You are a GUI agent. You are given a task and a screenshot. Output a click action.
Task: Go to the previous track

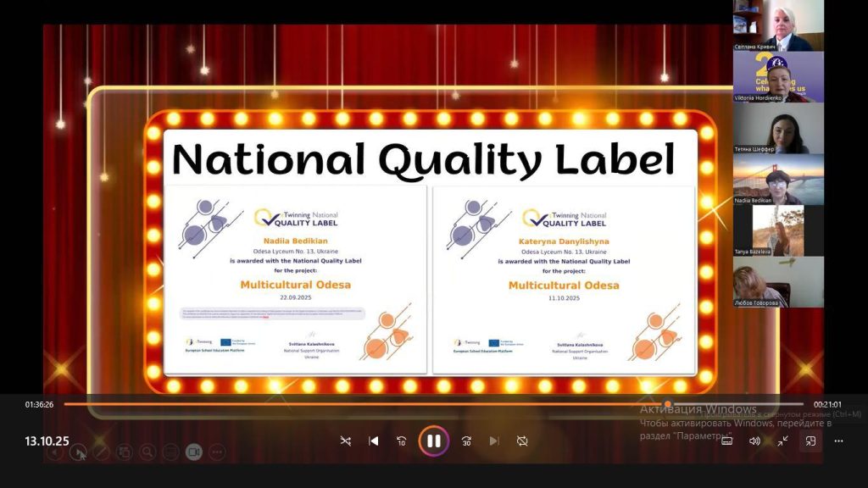tap(373, 441)
